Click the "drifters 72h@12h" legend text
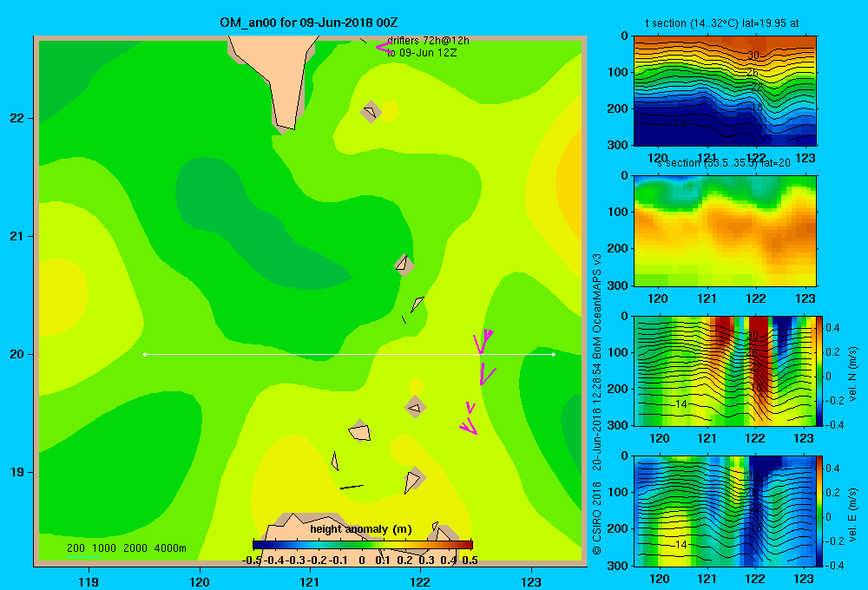The height and width of the screenshot is (590, 868). (428, 41)
